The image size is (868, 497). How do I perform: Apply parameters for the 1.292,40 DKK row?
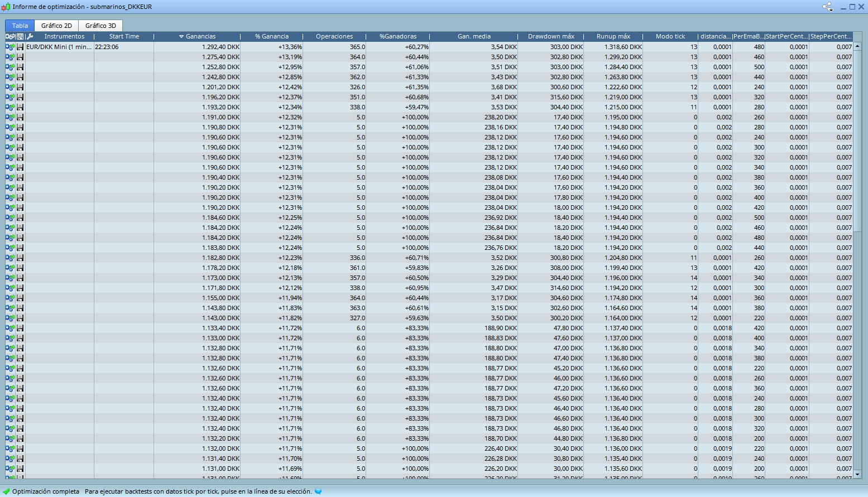(x=10, y=47)
